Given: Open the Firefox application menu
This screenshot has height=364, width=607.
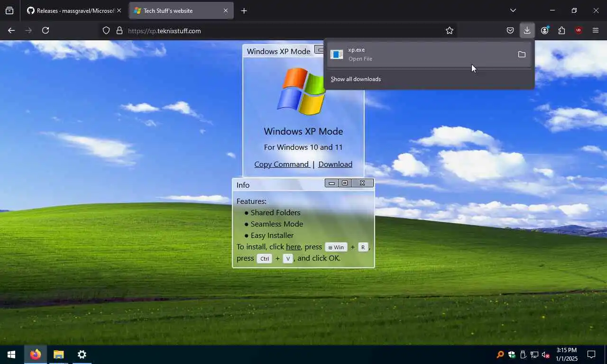Looking at the screenshot, I should (x=596, y=30).
